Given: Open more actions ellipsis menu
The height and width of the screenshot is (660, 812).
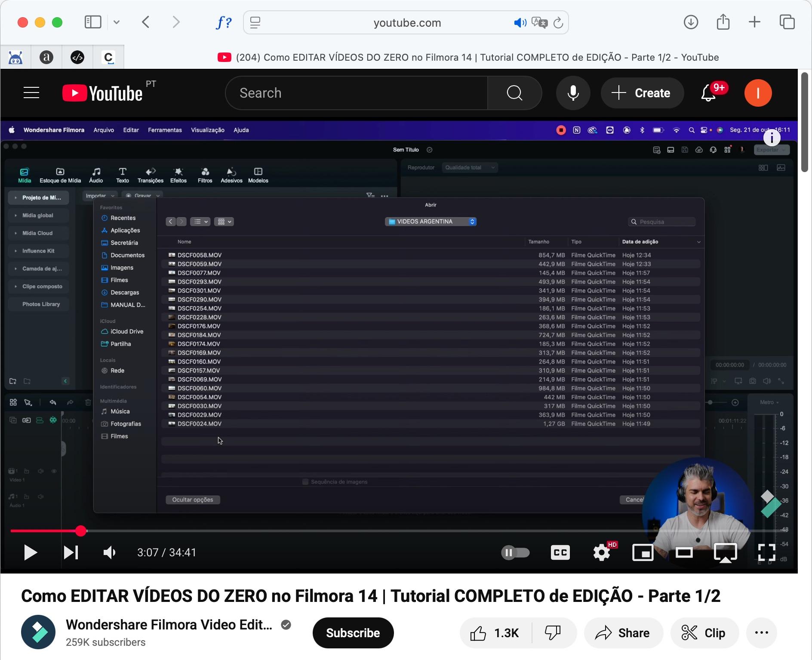Looking at the screenshot, I should (x=761, y=633).
